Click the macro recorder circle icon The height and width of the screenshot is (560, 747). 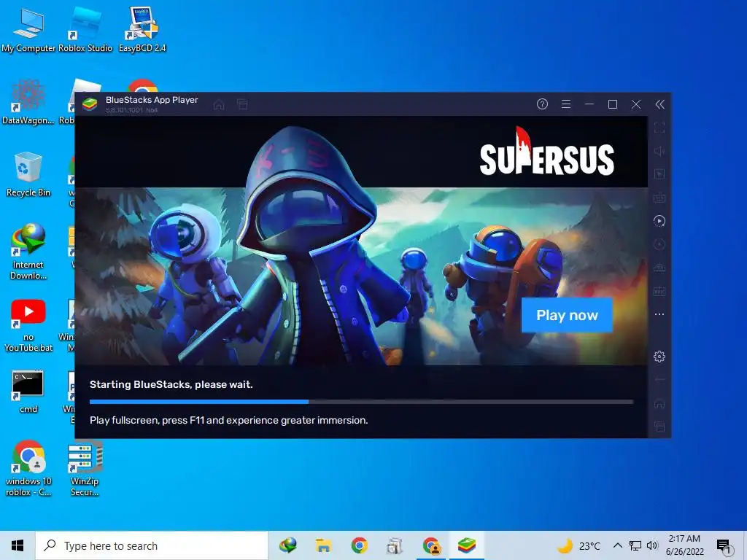659,244
